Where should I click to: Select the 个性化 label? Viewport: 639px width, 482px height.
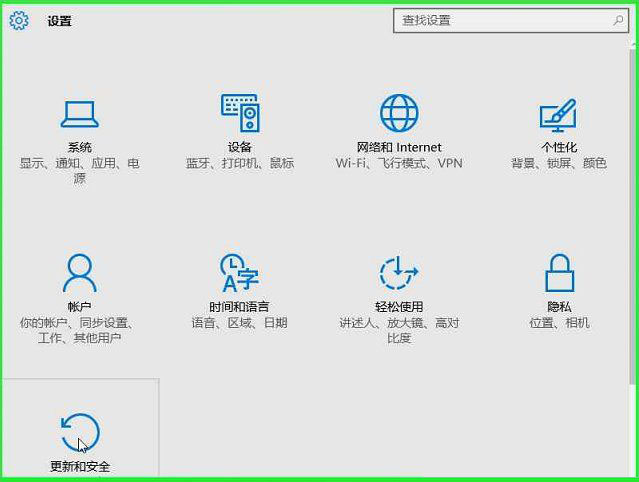(559, 147)
